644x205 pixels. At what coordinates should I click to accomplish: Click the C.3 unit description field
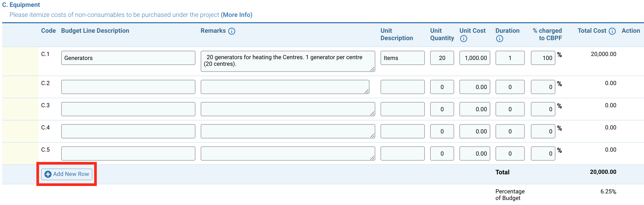(x=402, y=109)
